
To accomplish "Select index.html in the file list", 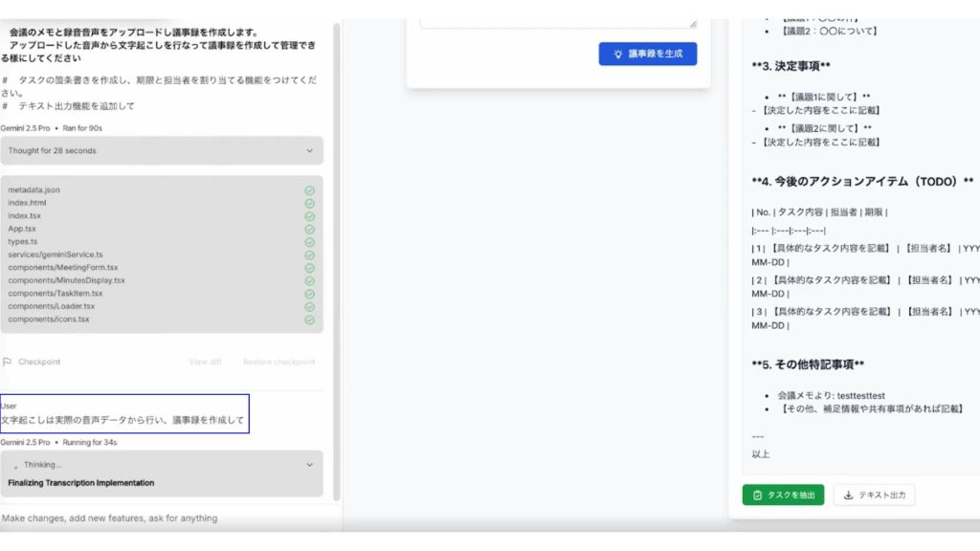I will point(27,203).
